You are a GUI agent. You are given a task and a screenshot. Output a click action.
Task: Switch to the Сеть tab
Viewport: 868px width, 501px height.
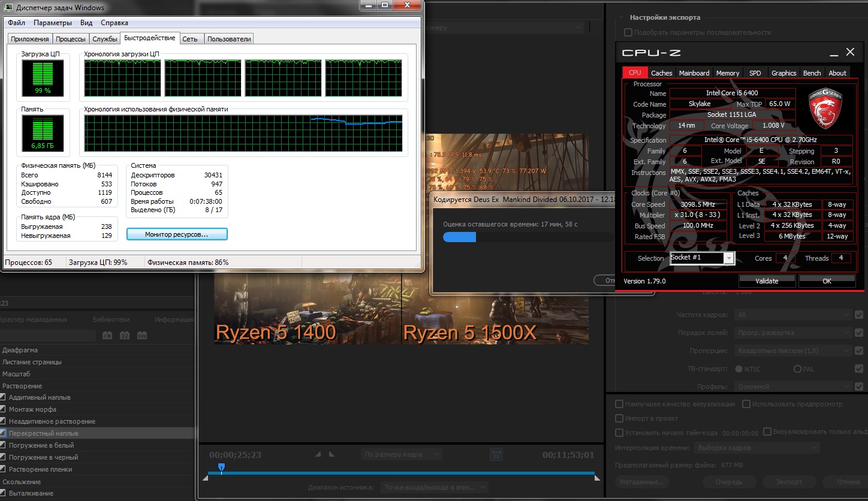[190, 39]
